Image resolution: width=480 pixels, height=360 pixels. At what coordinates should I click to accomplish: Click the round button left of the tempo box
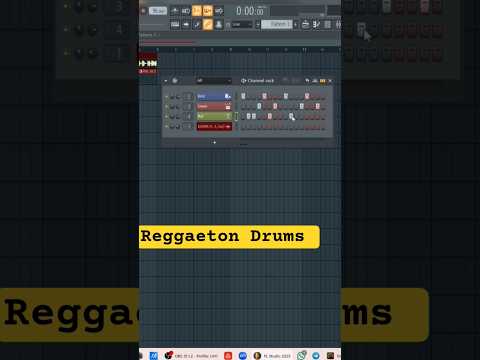(143, 11)
